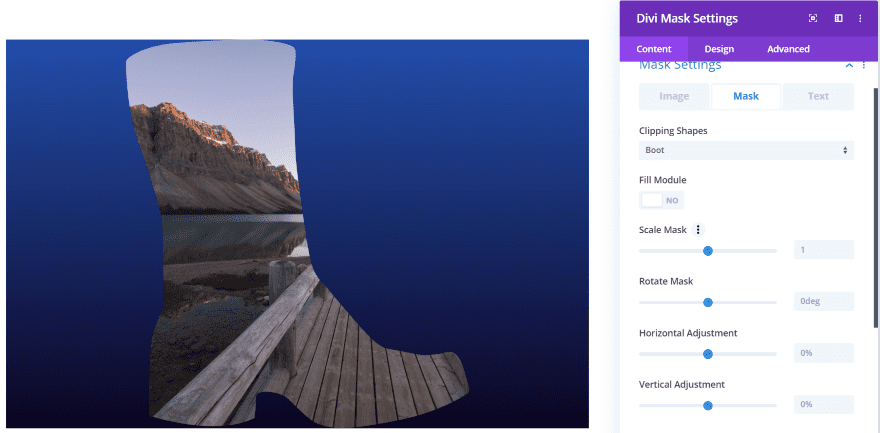Click the Rotate Mask slider handle
Screen dimensions: 880x433
708,302
